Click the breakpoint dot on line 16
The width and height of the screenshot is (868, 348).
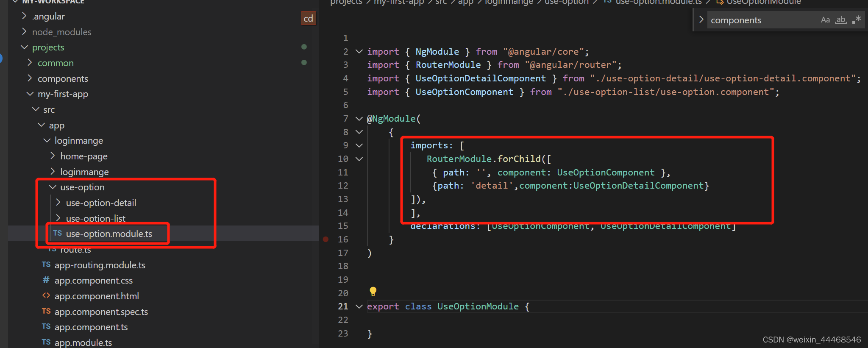[x=325, y=239]
